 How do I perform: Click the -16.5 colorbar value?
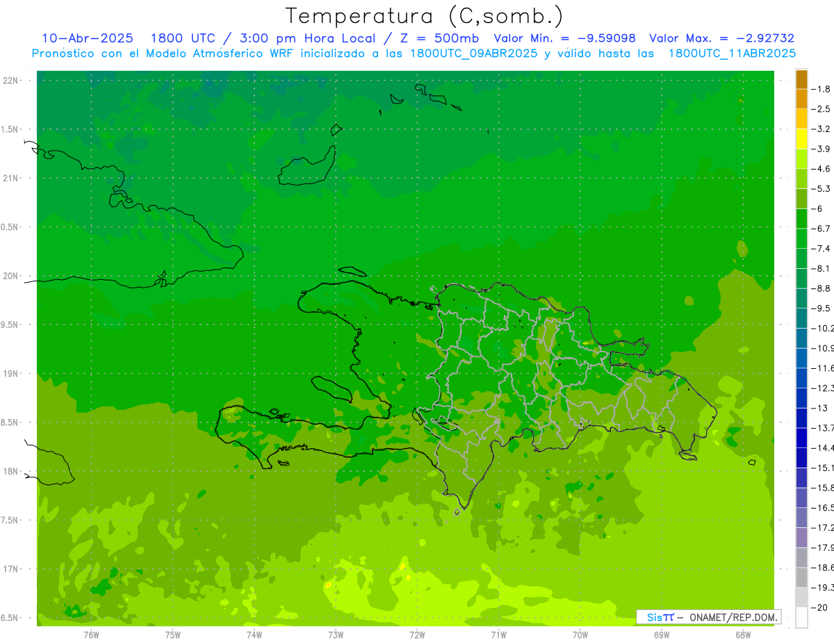click(x=823, y=507)
